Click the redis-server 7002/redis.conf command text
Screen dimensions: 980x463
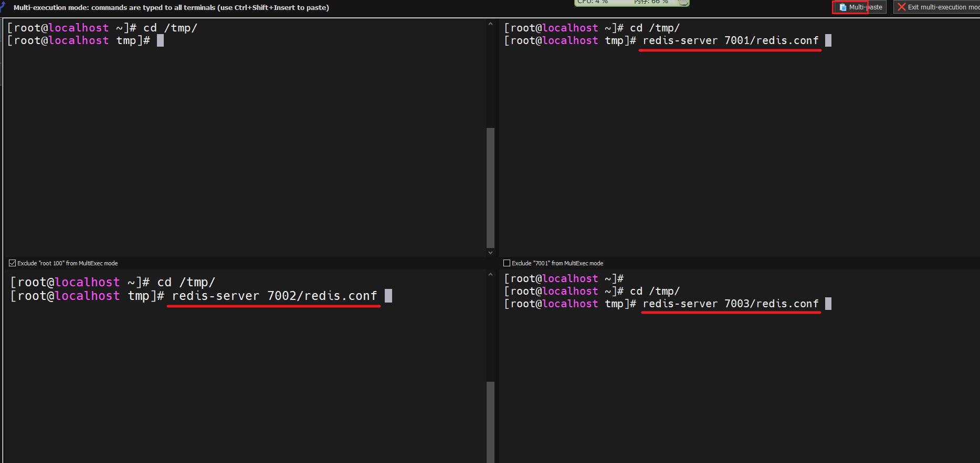(275, 296)
